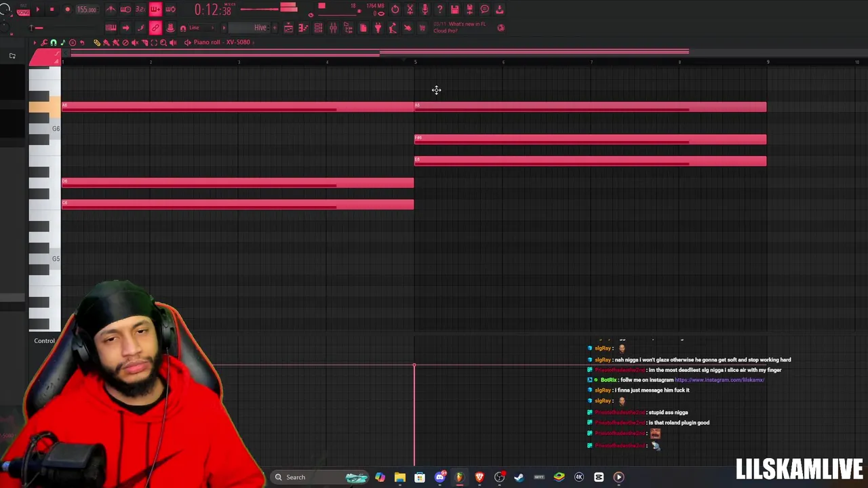This screenshot has height=488, width=868.
Task: Toggle the recording countdown
Action: tap(140, 9)
